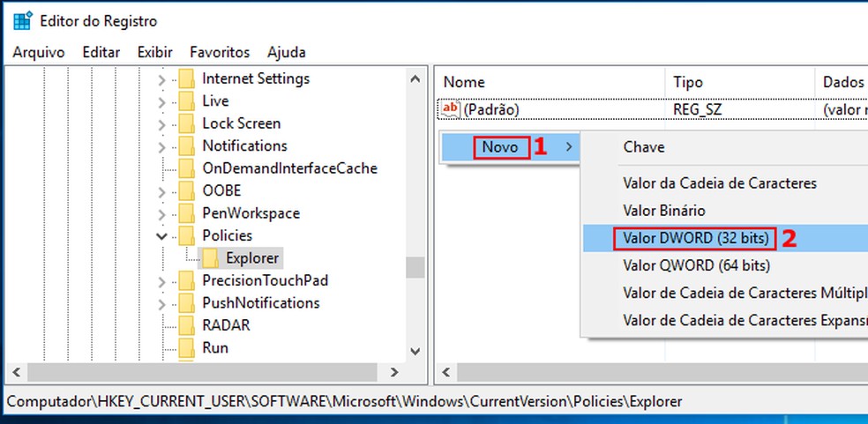Expand the Notifications tree node

[161, 146]
